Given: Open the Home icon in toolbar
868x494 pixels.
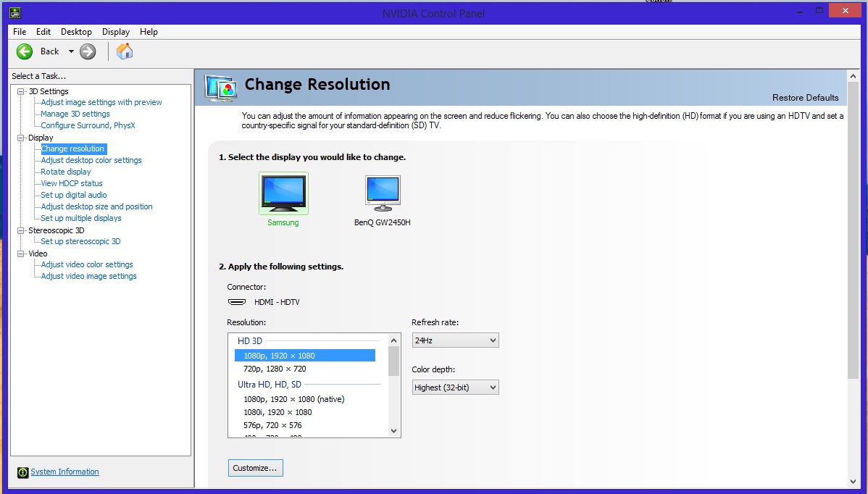Looking at the screenshot, I should click(125, 51).
